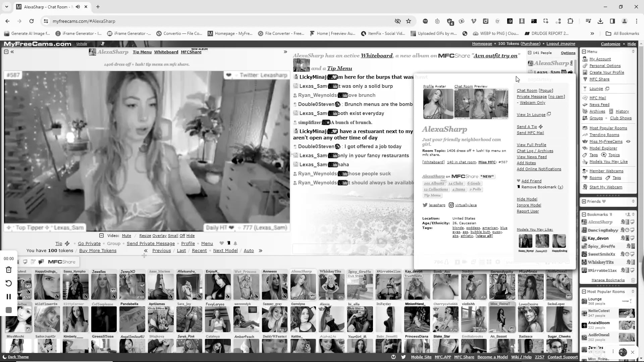Click the heart icon beside Menu link

[221, 243]
